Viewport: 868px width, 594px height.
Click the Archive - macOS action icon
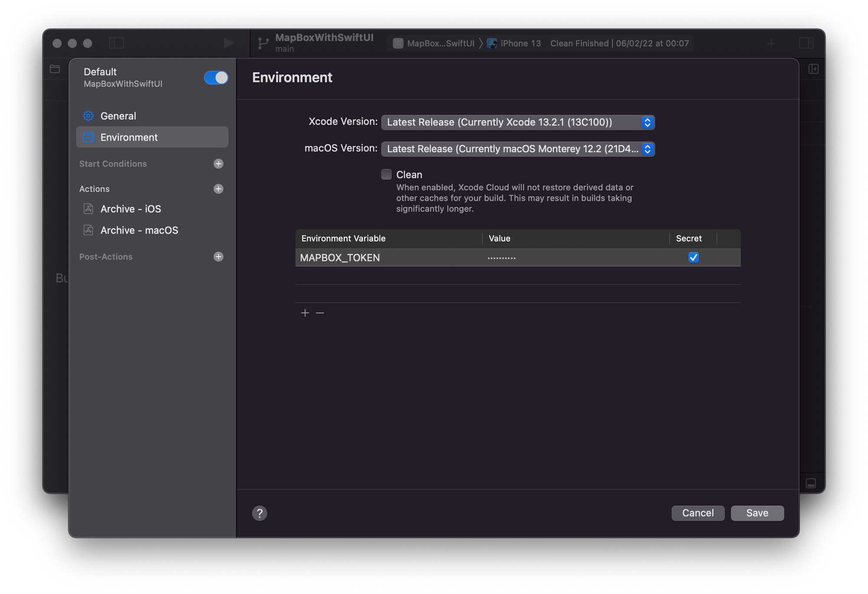[x=88, y=230]
